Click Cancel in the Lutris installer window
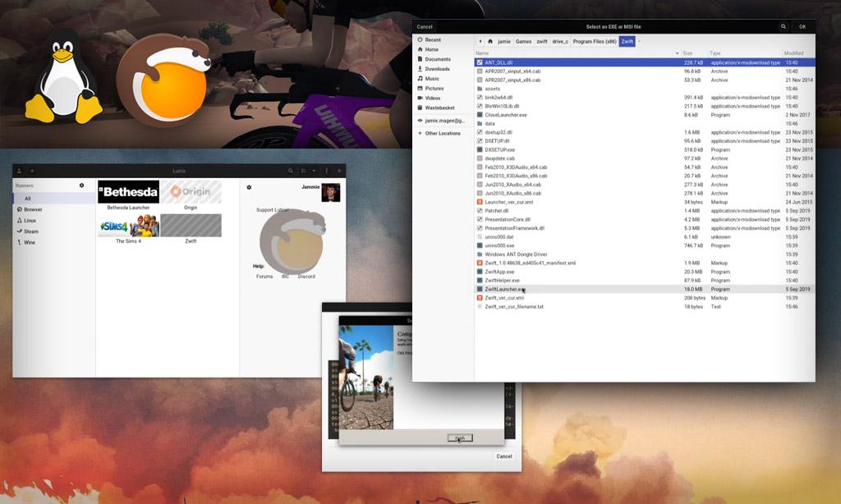Screen dimensions: 841x504 [x=504, y=456]
